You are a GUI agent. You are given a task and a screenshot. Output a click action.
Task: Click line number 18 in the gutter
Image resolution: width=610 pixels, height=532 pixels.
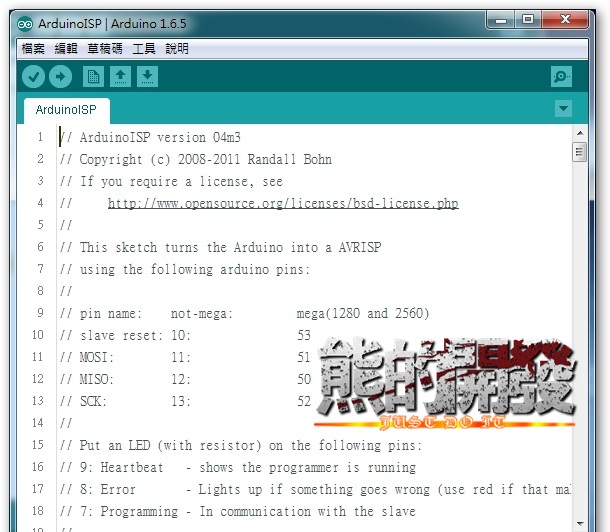(x=38, y=511)
